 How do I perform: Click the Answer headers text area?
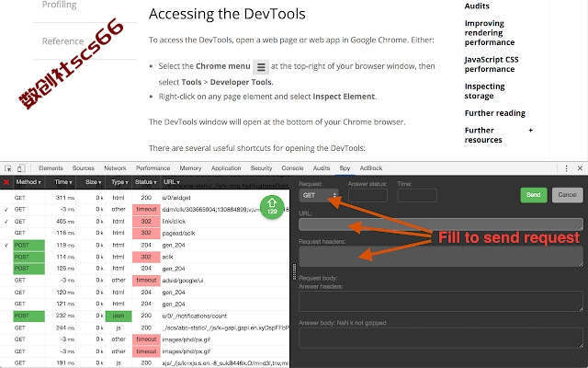pyautogui.click(x=441, y=301)
